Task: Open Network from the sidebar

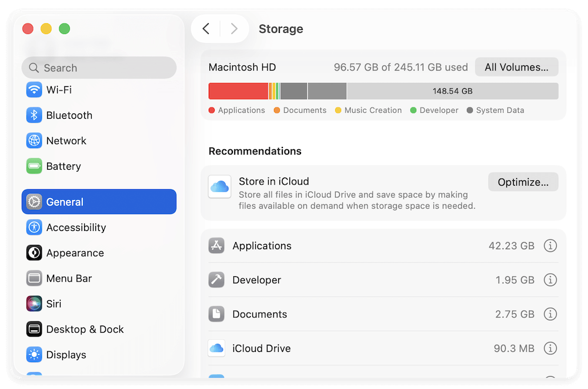Action: click(x=34, y=140)
